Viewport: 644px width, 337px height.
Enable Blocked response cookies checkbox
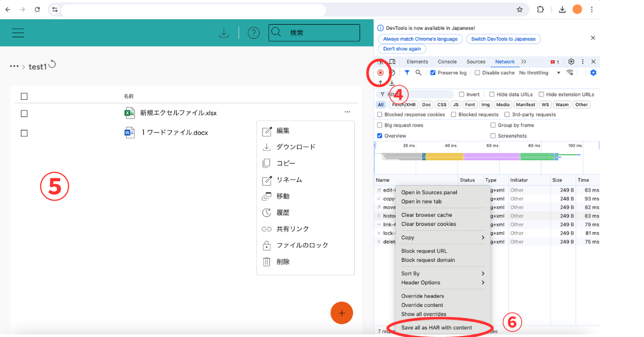point(380,114)
